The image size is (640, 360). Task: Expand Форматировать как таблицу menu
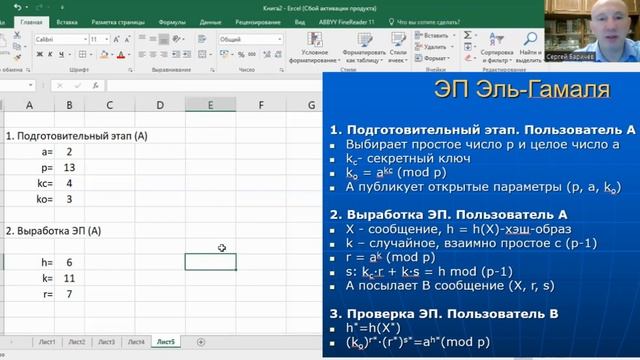pyautogui.click(x=364, y=48)
